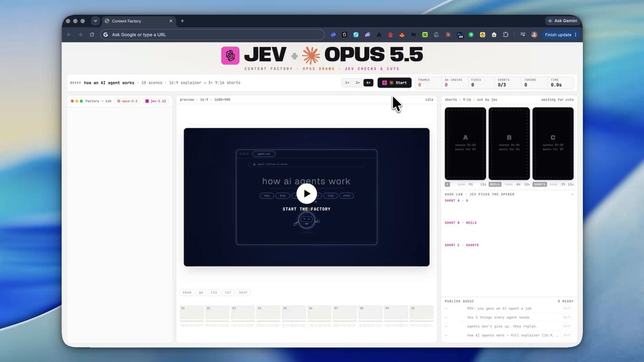
Task: Click the 'how an AI agent works' brief text
Action: pos(109,83)
